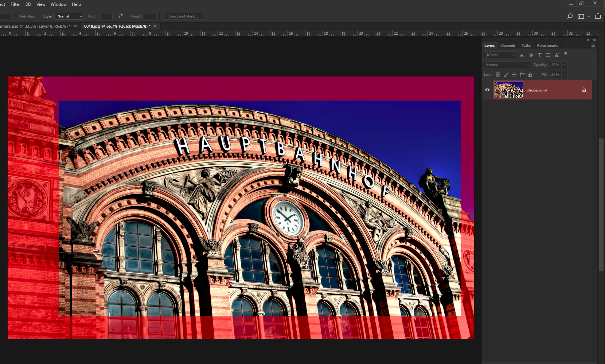Filter layers by smart objects

pyautogui.click(x=557, y=55)
